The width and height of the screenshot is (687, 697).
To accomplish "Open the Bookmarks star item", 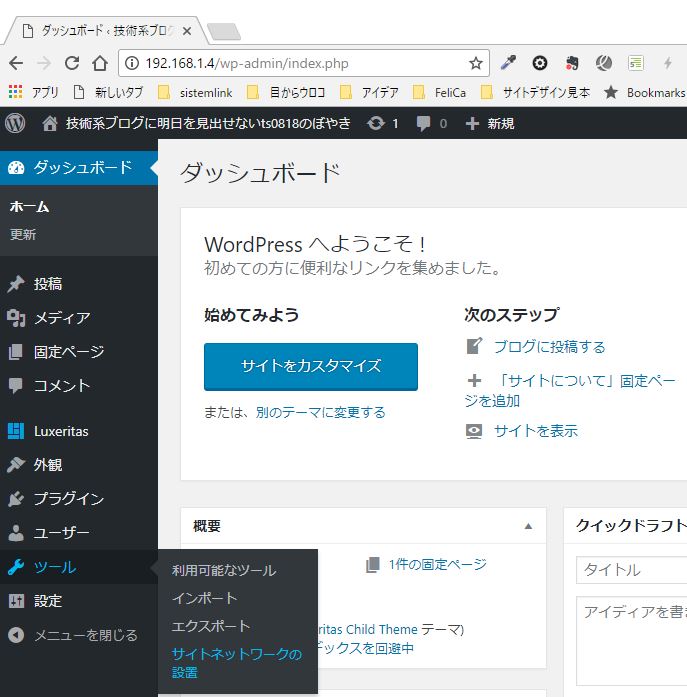I will pyautogui.click(x=645, y=92).
